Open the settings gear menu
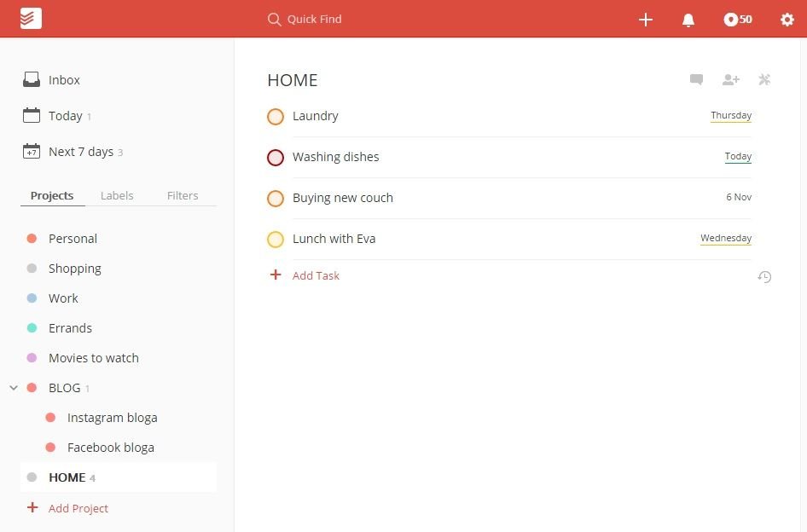The height and width of the screenshot is (532, 807). [787, 20]
